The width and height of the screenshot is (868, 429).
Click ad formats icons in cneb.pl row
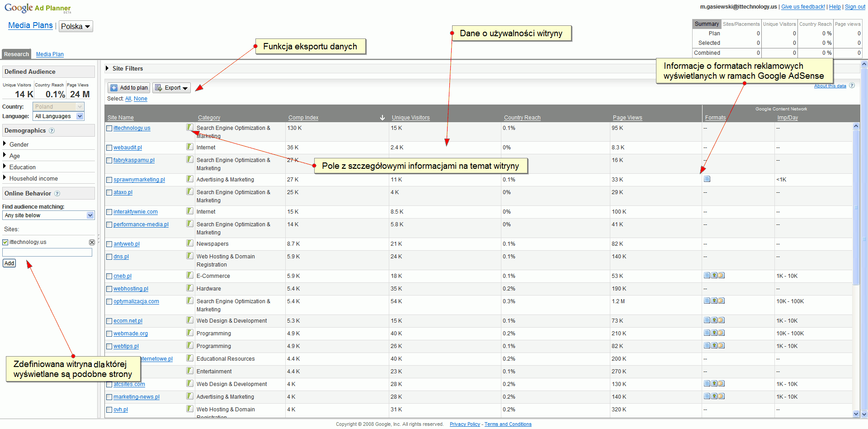[x=714, y=275]
